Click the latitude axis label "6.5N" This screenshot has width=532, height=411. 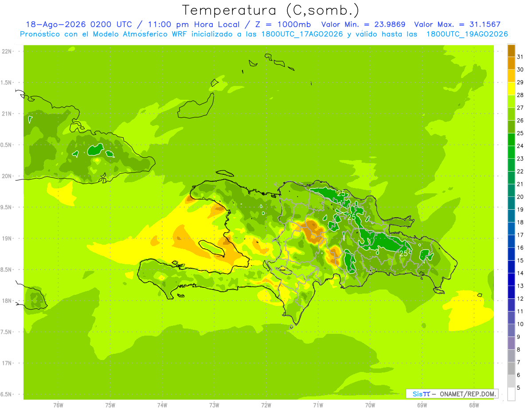pos(7,395)
